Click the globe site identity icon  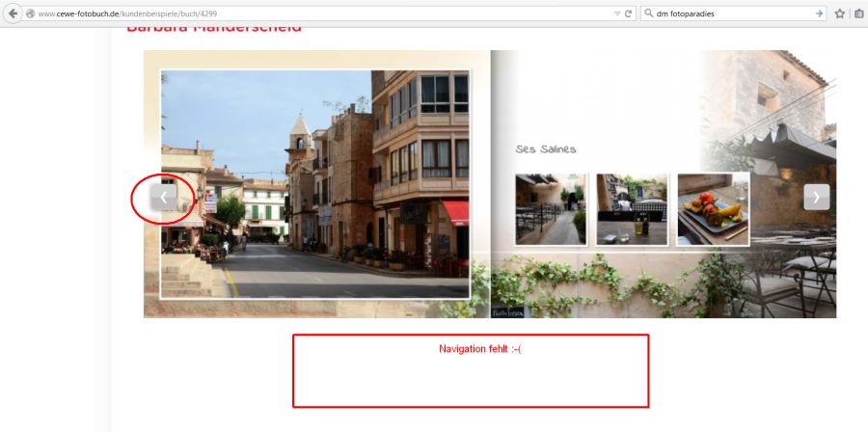click(x=31, y=13)
